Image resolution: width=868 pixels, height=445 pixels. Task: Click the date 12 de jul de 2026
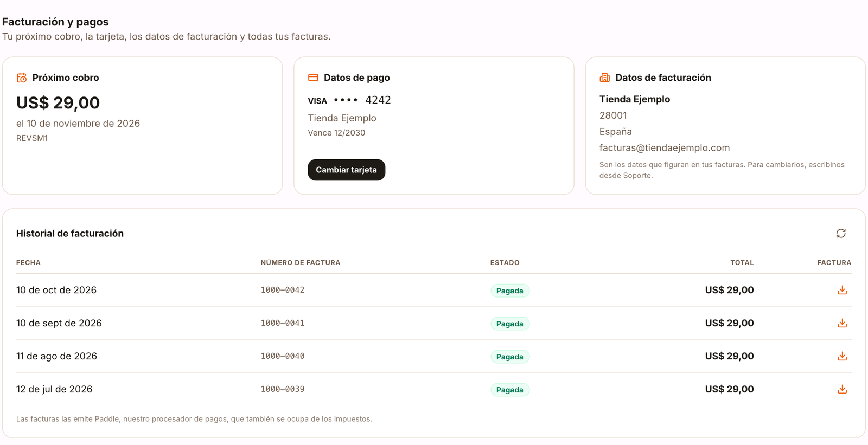[x=54, y=389]
